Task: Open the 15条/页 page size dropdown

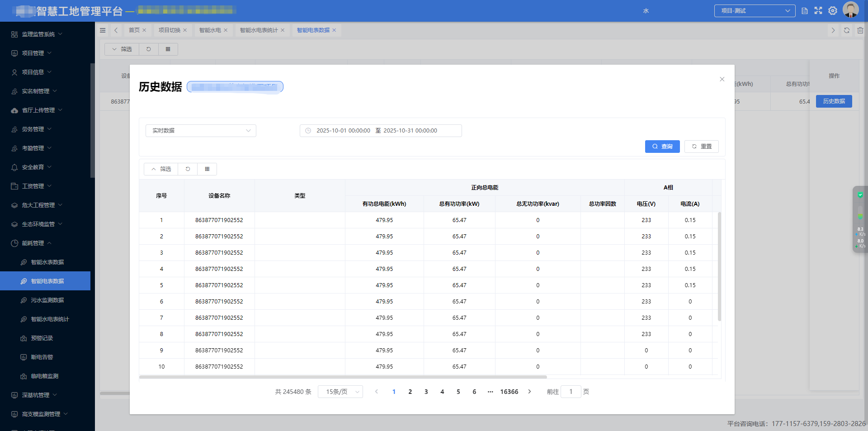Action: tap(340, 392)
